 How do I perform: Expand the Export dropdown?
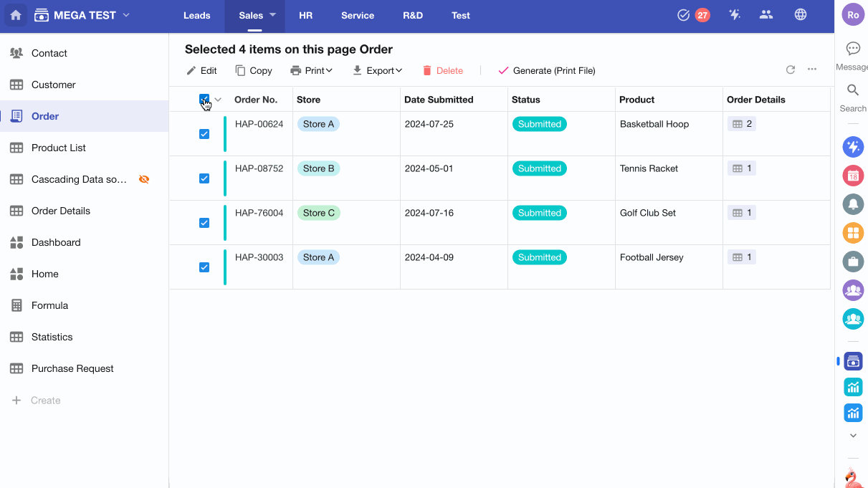[x=378, y=70]
